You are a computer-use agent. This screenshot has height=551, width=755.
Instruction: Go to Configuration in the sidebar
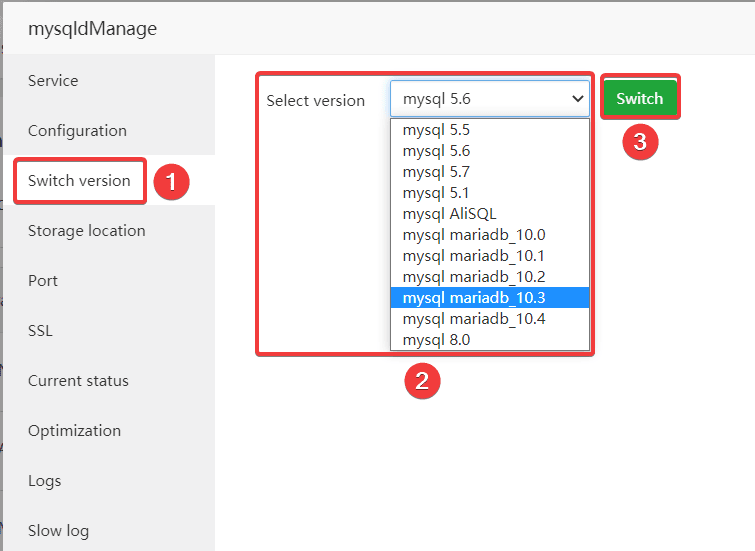click(77, 131)
